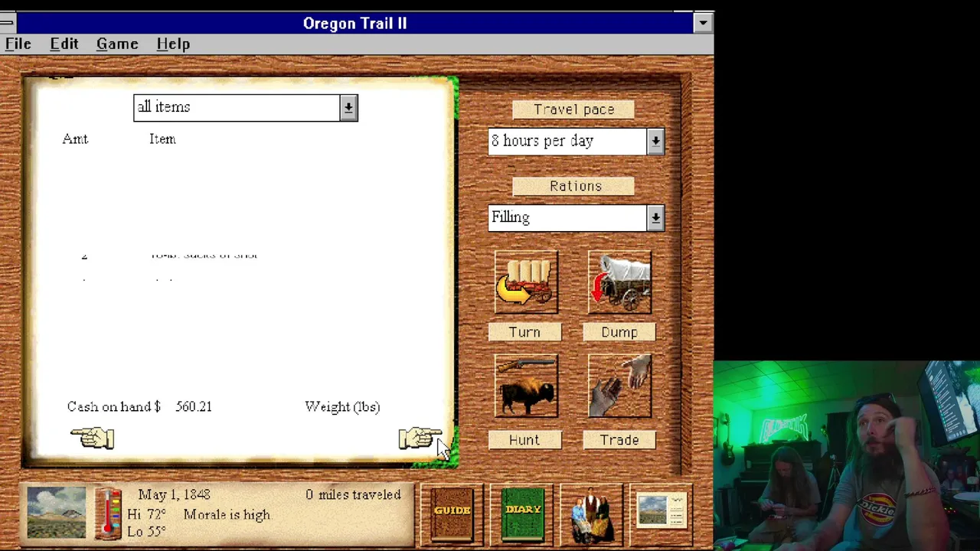Open the all items filter dropdown
Screen dimensions: 980x551
pyautogui.click(x=245, y=107)
